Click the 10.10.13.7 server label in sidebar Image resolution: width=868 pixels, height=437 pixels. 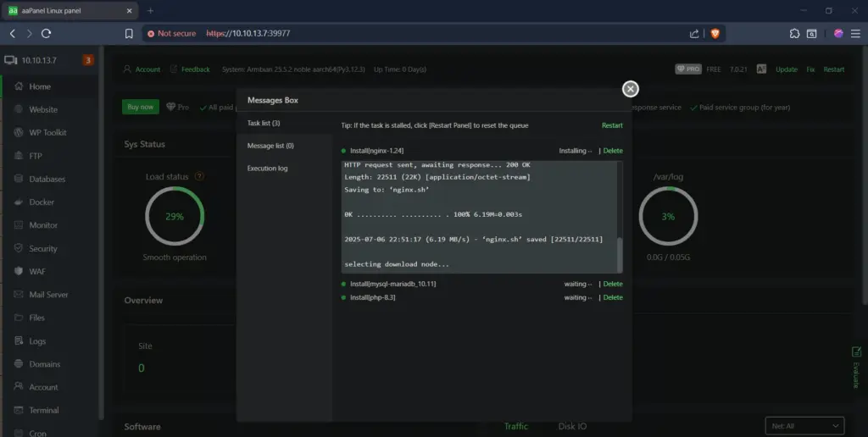tap(39, 60)
